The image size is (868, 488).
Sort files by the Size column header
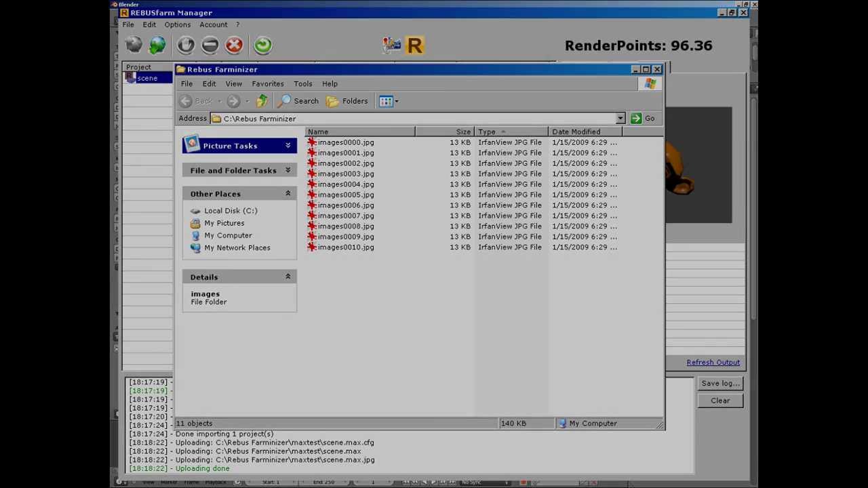click(445, 132)
